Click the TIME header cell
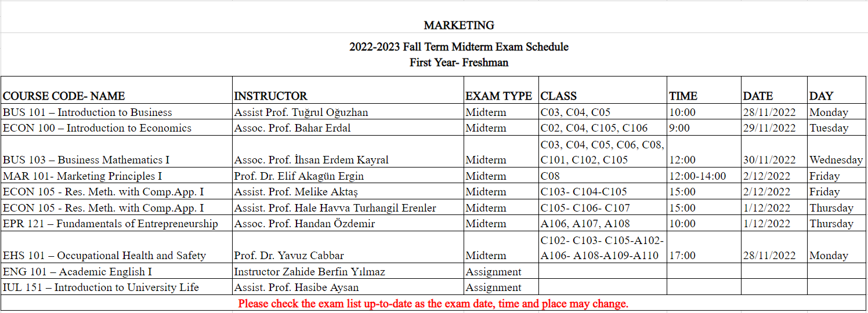 point(704,90)
